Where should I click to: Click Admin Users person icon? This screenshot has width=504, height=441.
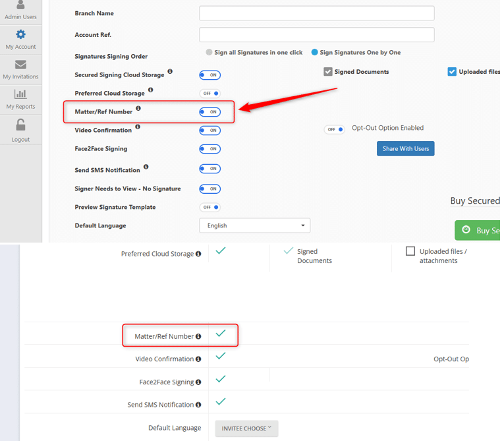(x=20, y=6)
